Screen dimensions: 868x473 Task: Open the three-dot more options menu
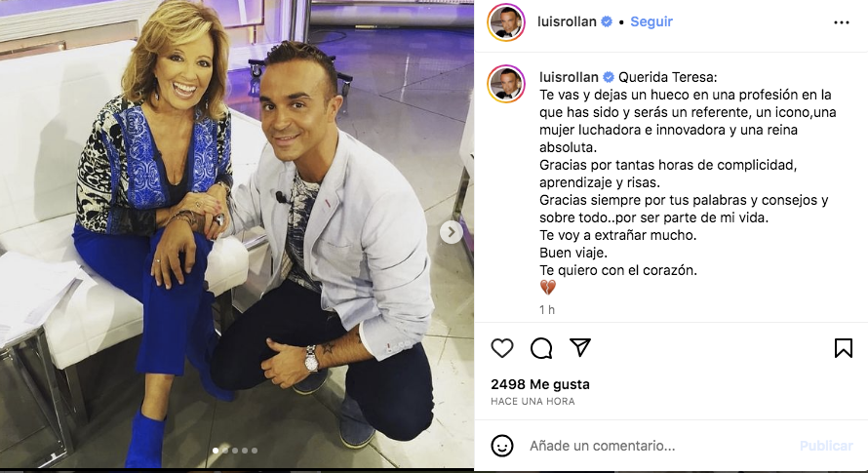pyautogui.click(x=842, y=22)
